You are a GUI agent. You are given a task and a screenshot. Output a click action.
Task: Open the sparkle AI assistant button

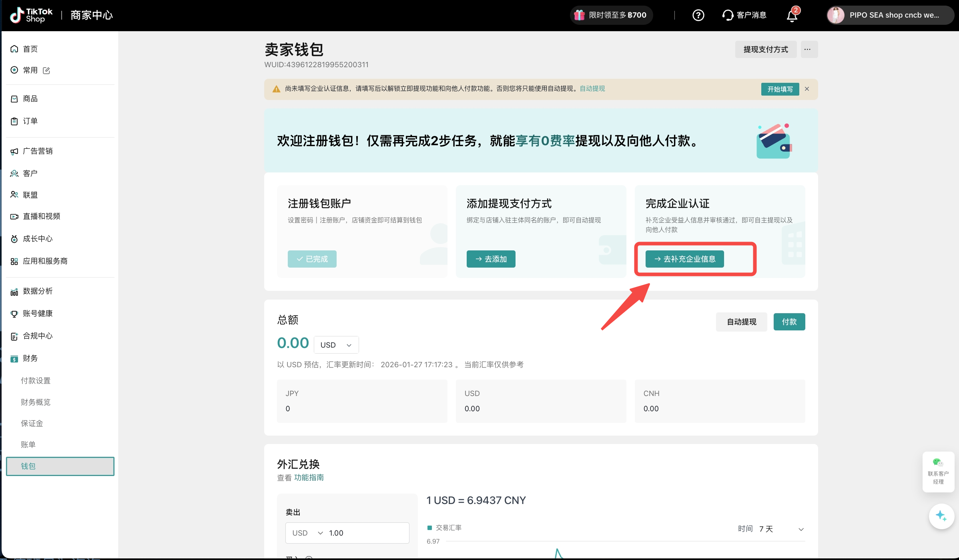941,516
